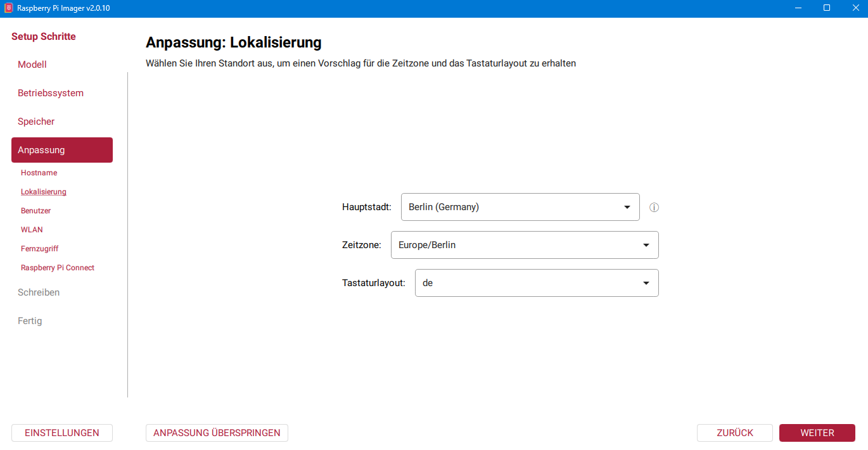Open the Benutzer sub-step
The image size is (868, 450).
pos(35,211)
